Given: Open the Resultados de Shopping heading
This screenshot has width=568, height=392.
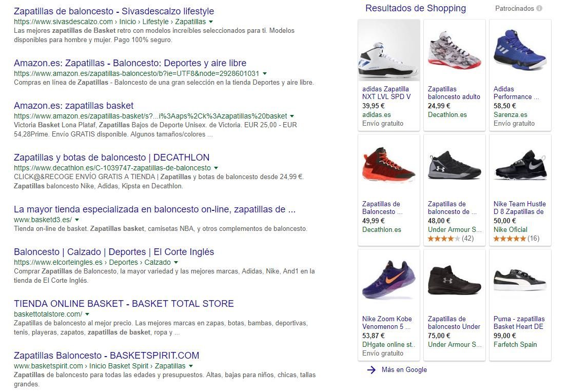Looking at the screenshot, I should 416,8.
